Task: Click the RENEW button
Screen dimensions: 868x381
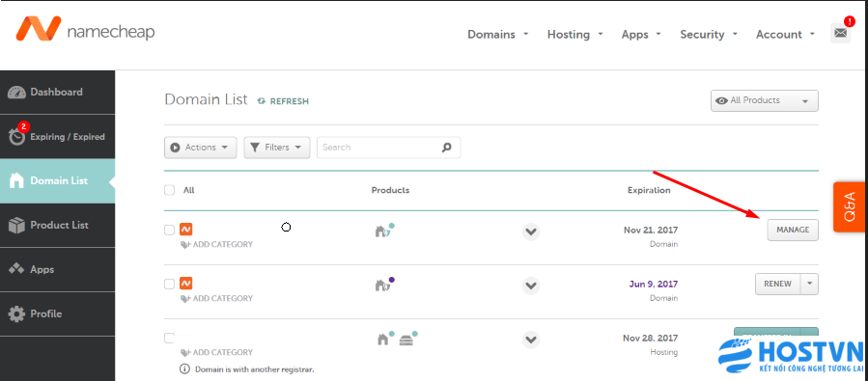Action: [778, 284]
